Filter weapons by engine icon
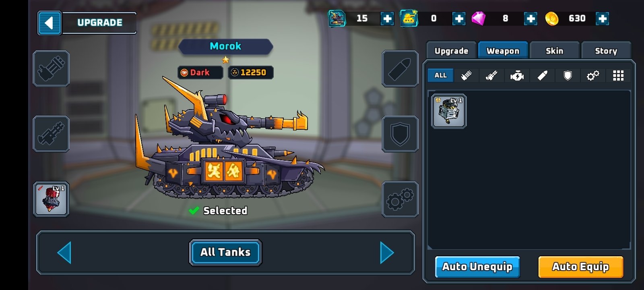 click(x=517, y=75)
